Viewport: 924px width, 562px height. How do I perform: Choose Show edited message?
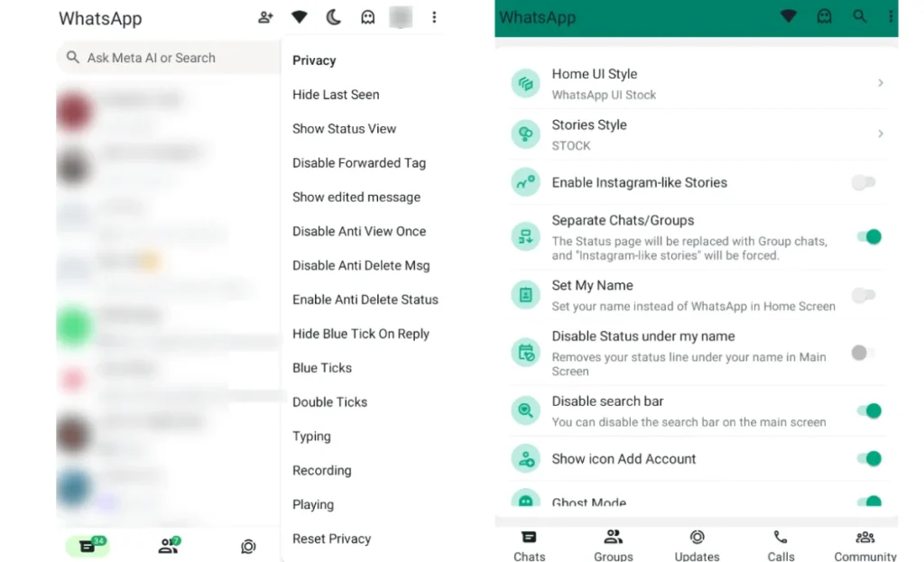pos(356,197)
